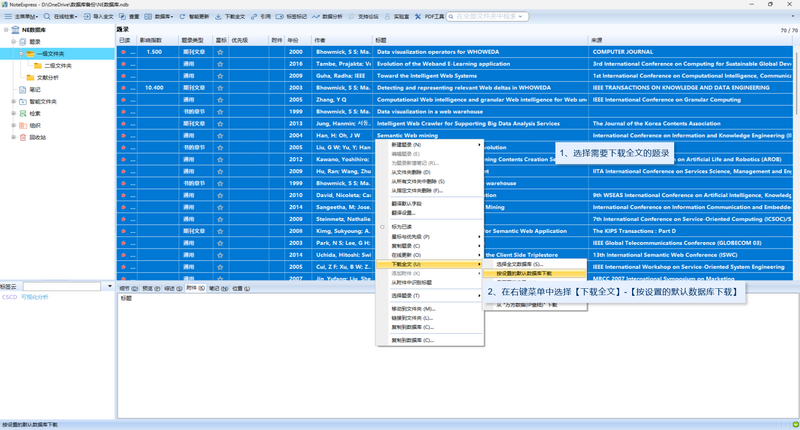Screen dimensions: 800x430
Task: Toggle the star for Tambe, Prajakta row
Action: (x=220, y=64)
